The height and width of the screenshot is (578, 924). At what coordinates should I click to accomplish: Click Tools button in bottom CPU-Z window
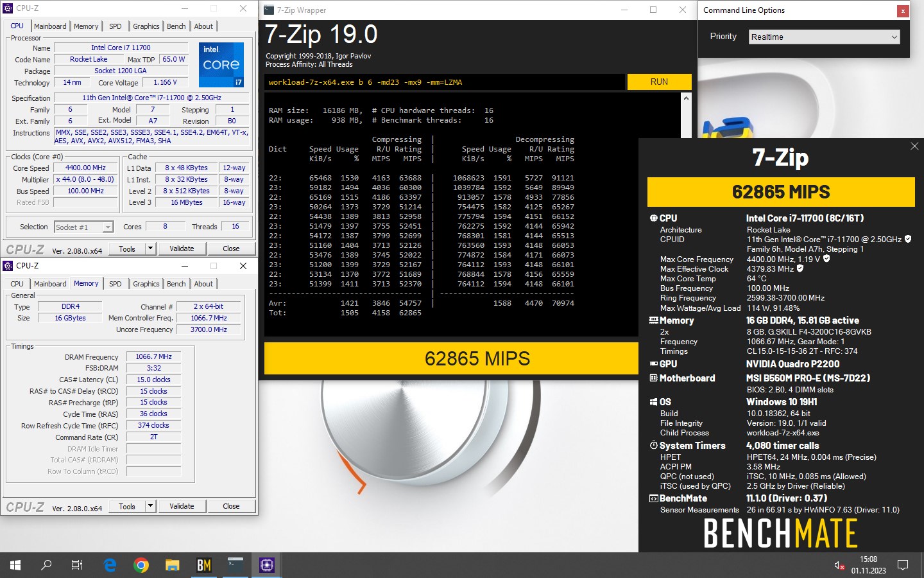127,506
